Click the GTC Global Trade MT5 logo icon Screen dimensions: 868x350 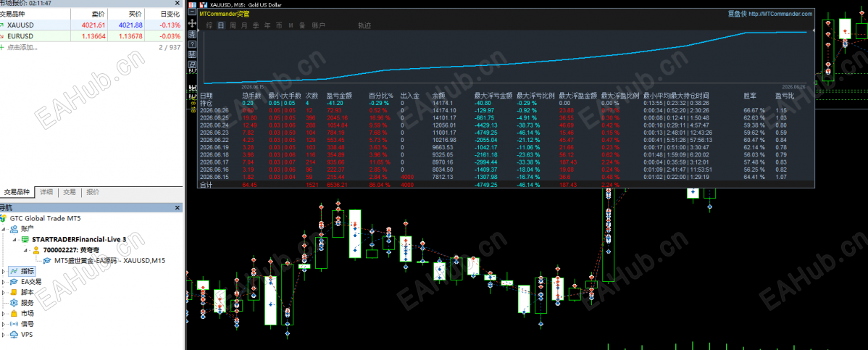pyautogui.click(x=4, y=218)
